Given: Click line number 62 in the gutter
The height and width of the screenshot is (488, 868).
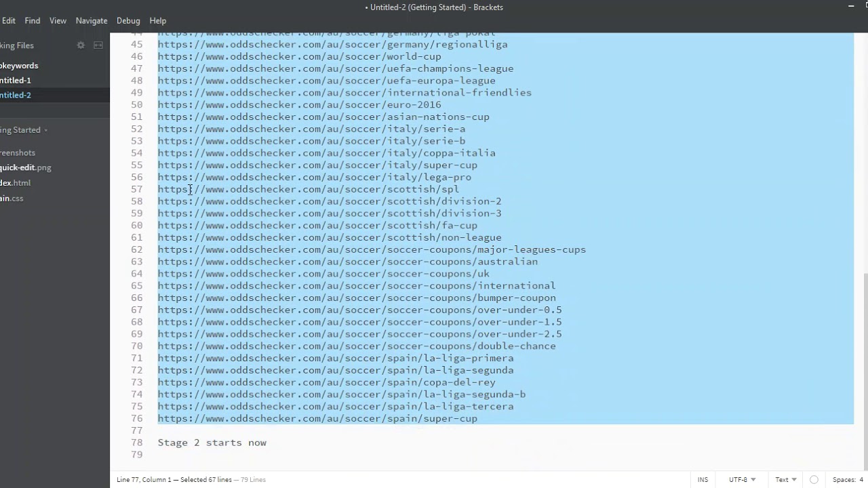Looking at the screenshot, I should 137,249.
